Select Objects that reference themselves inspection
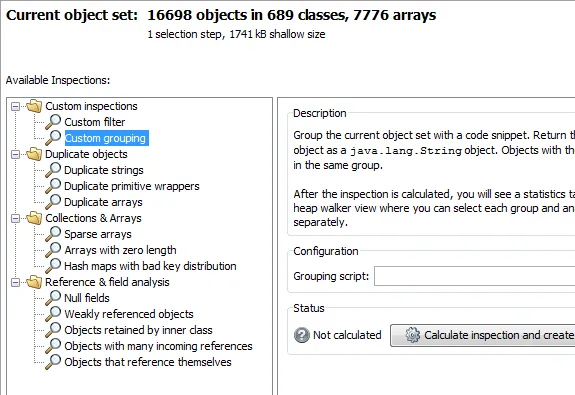This screenshot has width=575, height=395. click(148, 362)
